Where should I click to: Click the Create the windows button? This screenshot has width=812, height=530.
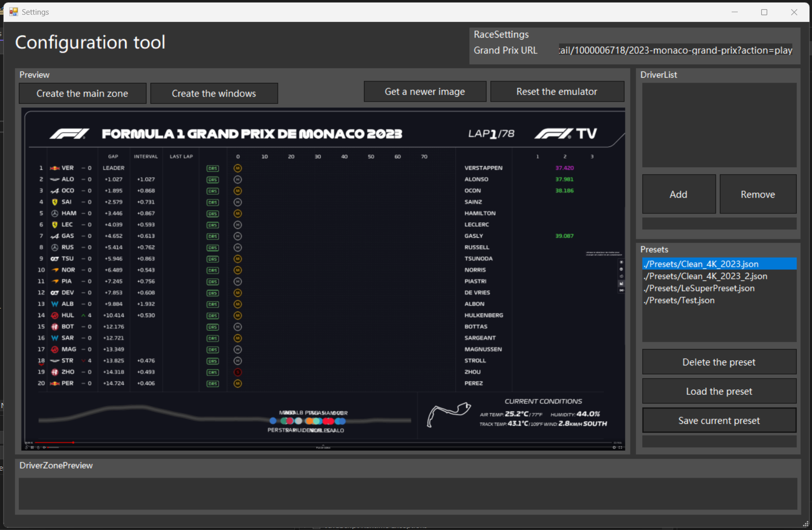coord(214,93)
